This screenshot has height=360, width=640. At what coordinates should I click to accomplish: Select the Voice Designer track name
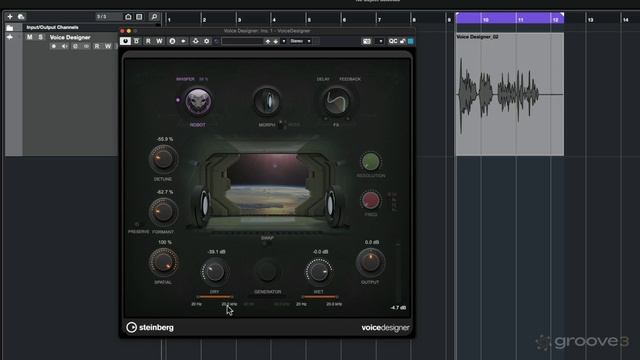pos(70,37)
